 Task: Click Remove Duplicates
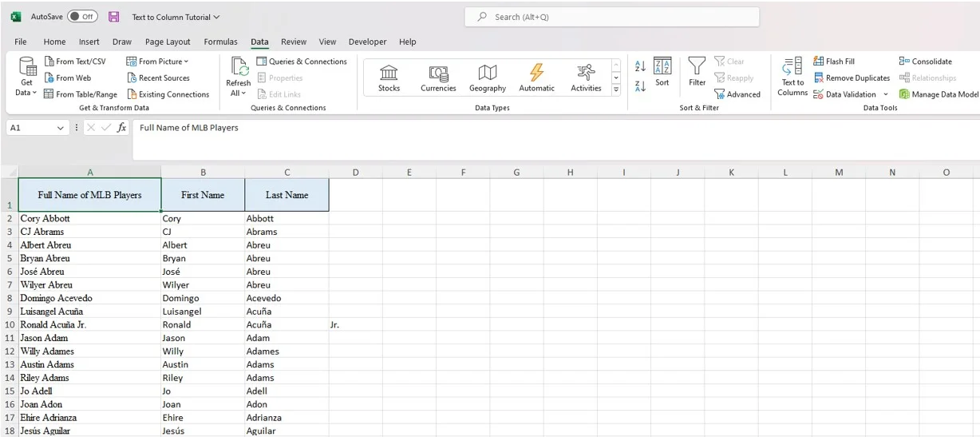point(852,77)
